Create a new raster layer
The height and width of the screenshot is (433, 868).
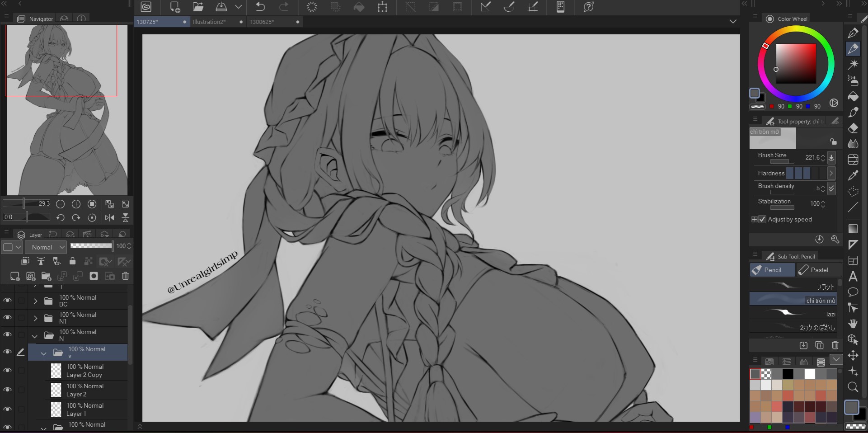[x=14, y=276]
